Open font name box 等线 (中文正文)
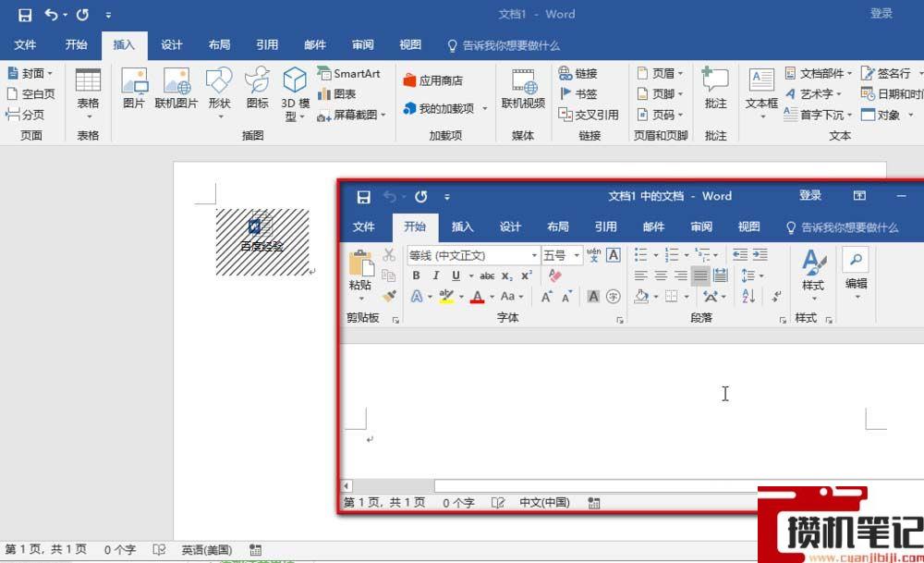This screenshot has height=563, width=924. click(x=473, y=255)
